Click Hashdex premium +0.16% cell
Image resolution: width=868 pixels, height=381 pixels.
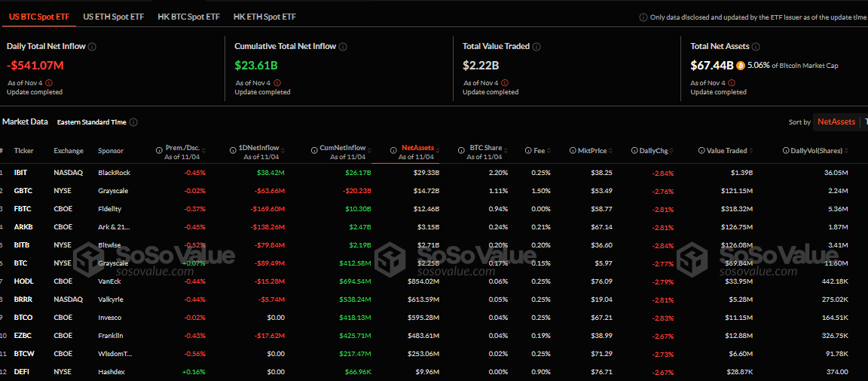click(x=194, y=372)
